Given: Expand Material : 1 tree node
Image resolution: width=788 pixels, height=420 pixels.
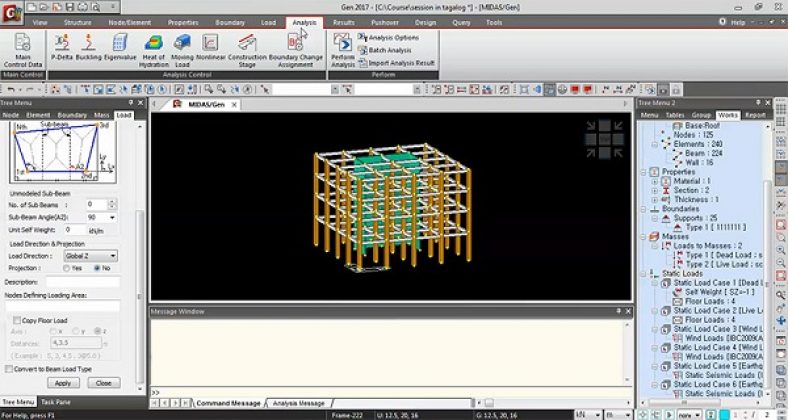Looking at the screenshot, I should (x=655, y=181).
